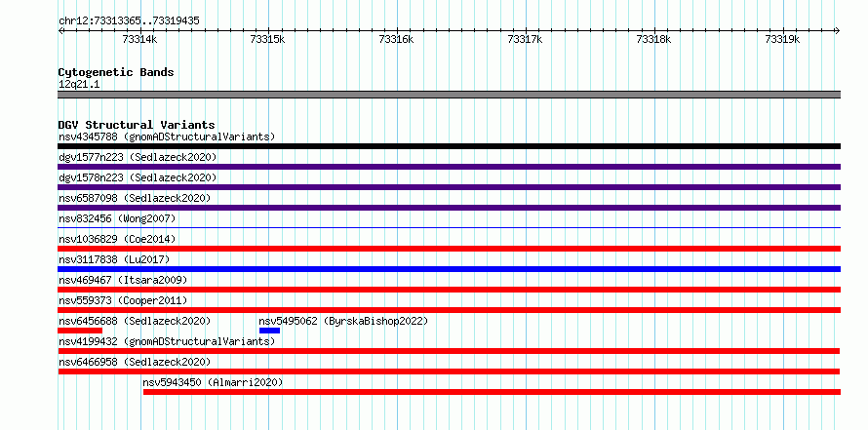Click the Cytogenetic Bands track title
The height and width of the screenshot is (430, 868).
tap(116, 72)
